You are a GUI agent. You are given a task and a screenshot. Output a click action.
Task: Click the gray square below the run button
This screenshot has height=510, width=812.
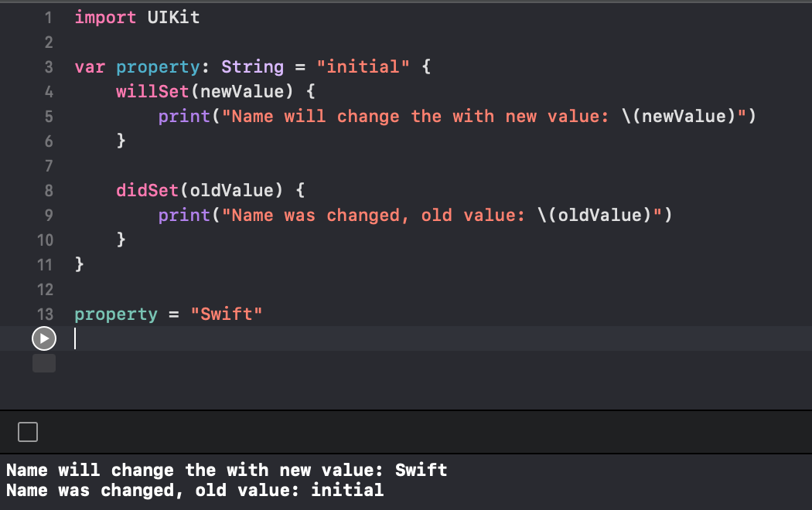coord(44,363)
